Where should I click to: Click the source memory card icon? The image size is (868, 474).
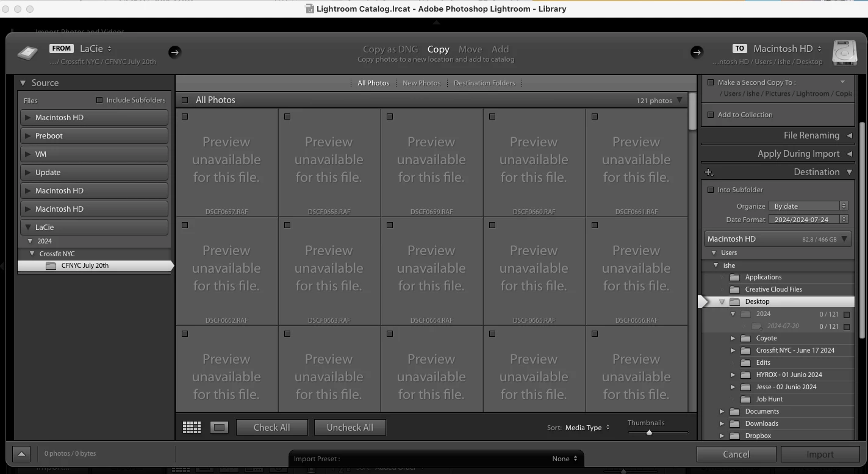click(x=27, y=53)
